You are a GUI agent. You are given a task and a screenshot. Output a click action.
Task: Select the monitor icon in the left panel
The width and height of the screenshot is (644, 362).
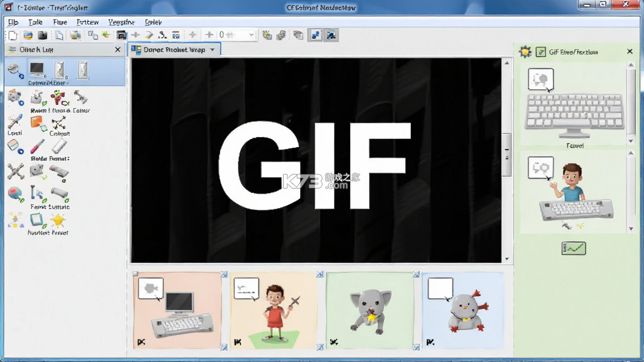pyautogui.click(x=37, y=70)
